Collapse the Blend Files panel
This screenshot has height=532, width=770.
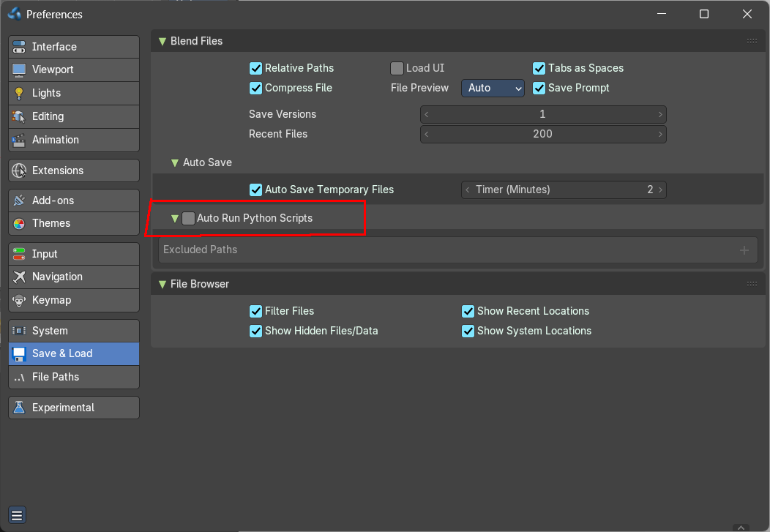[162, 41]
